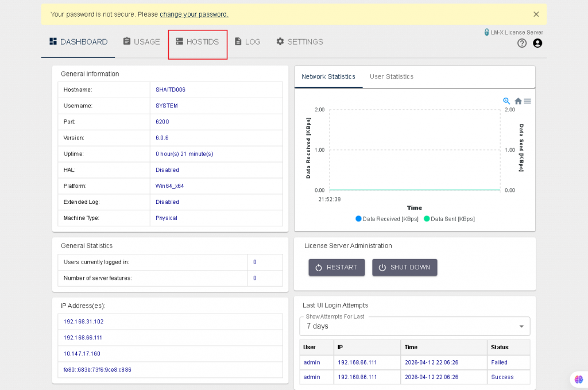The width and height of the screenshot is (588, 390).
Task: Expand the Show Attempts For Last dropdown
Action: point(415,326)
